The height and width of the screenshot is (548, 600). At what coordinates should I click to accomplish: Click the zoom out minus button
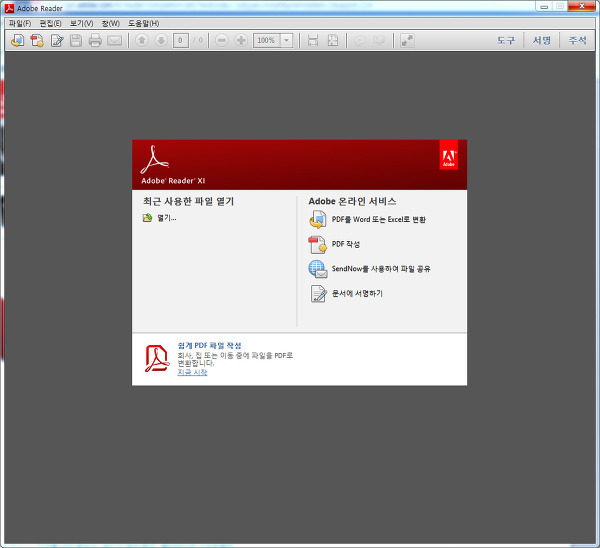pyautogui.click(x=222, y=40)
